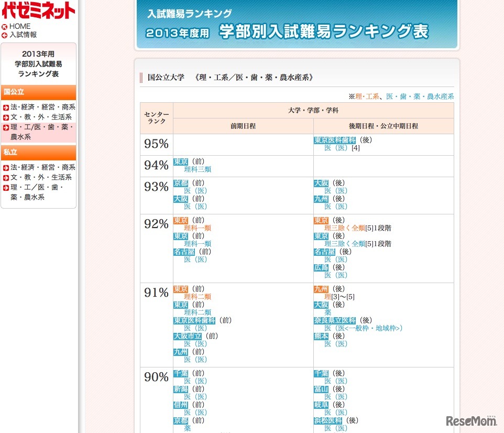Select 国公立 法・経済・経営・商系 menu item
This screenshot has height=433, width=504.
click(x=43, y=107)
